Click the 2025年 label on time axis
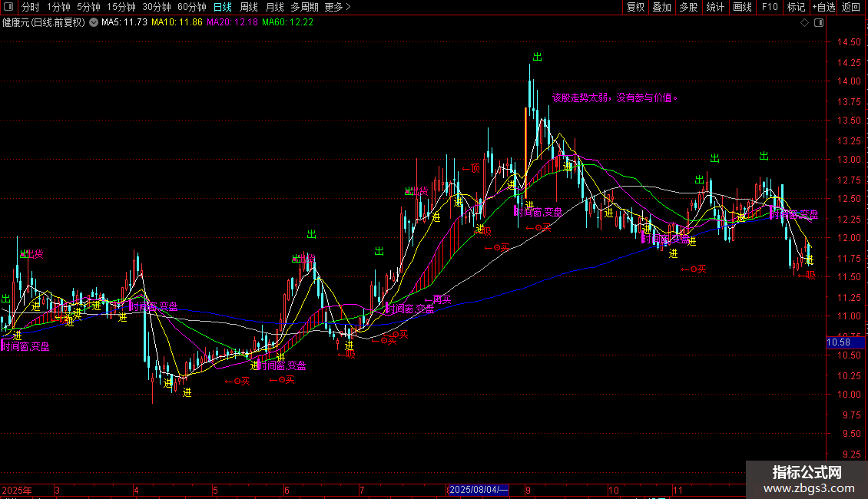 (x=17, y=490)
